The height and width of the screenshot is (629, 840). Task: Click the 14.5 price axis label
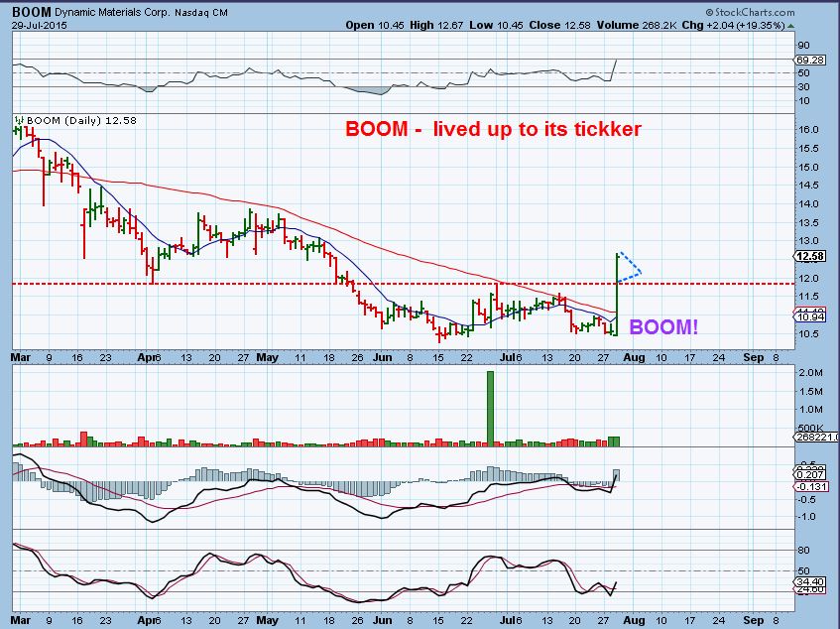coord(808,186)
